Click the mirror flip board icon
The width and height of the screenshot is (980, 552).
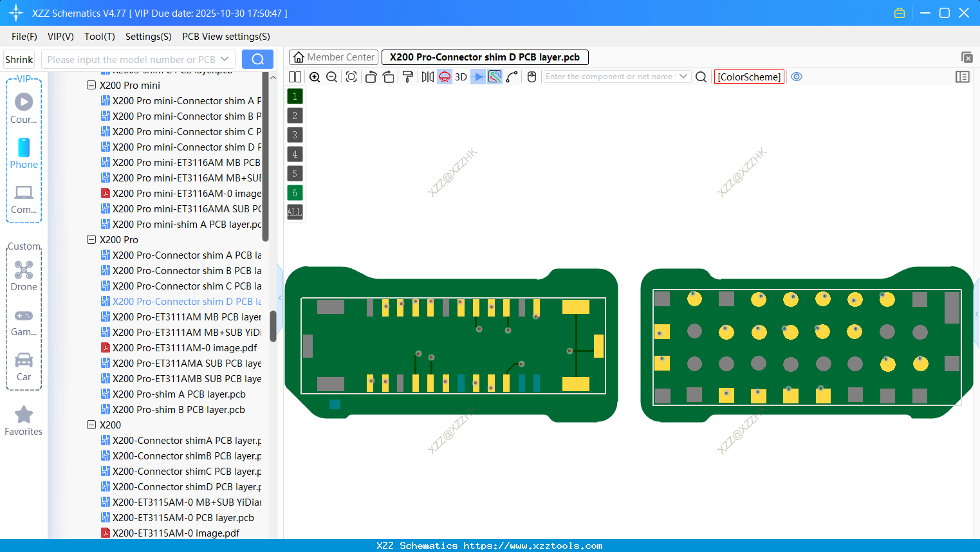427,77
